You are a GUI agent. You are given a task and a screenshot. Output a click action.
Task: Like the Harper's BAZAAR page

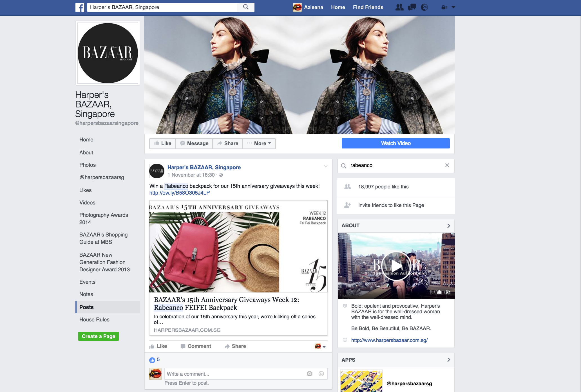coord(162,143)
